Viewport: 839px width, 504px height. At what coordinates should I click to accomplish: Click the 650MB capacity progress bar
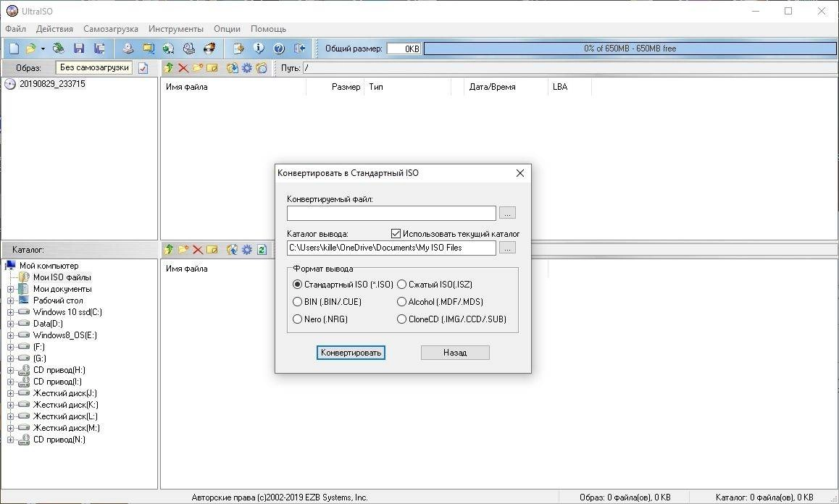click(x=630, y=49)
